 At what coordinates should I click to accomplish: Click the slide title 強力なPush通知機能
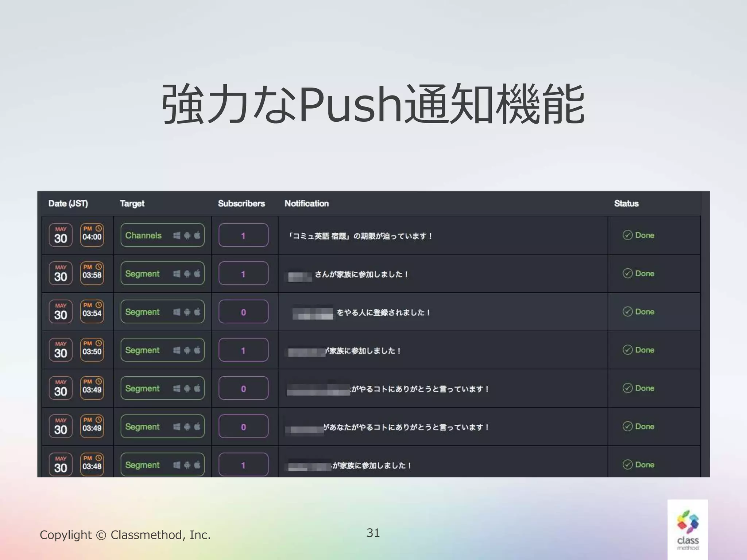coord(373,104)
